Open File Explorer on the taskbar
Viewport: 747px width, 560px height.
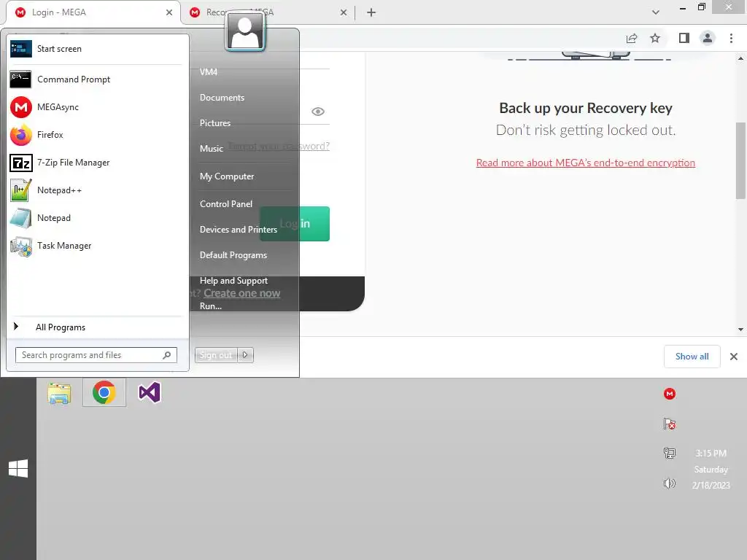(59, 393)
